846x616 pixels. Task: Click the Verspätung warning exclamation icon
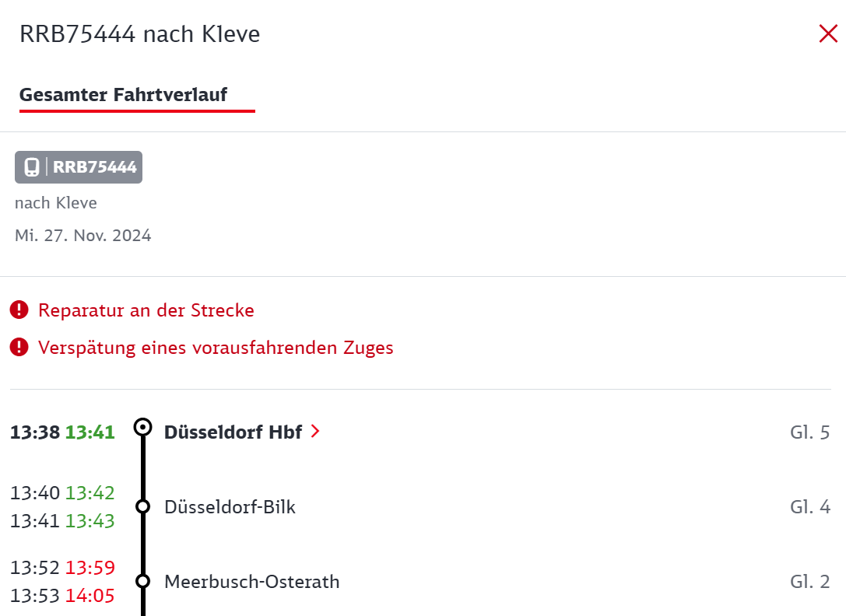click(19, 348)
